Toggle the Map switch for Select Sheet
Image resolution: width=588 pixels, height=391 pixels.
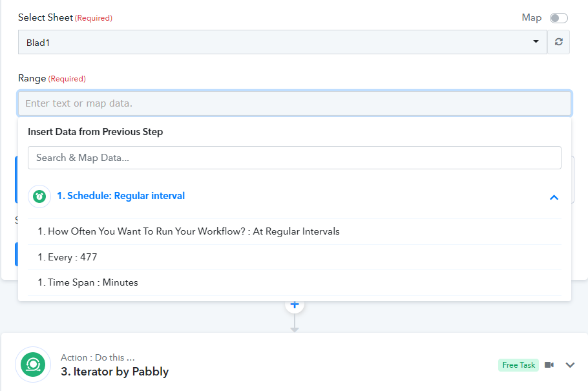559,18
